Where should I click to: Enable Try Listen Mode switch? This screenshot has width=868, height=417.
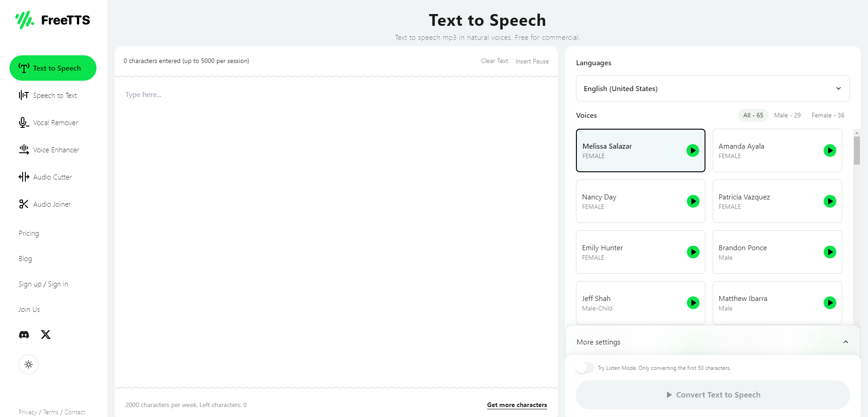[x=585, y=368]
